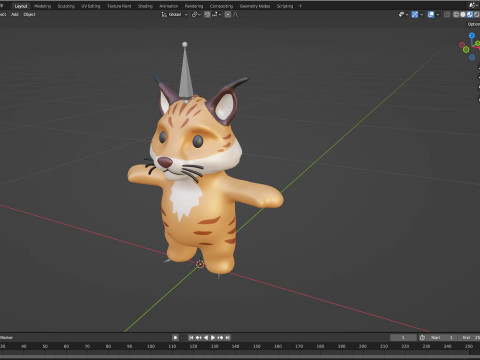Open the object visibility/selectability dropdown
Screen dimensions: 480x360
click(403, 14)
